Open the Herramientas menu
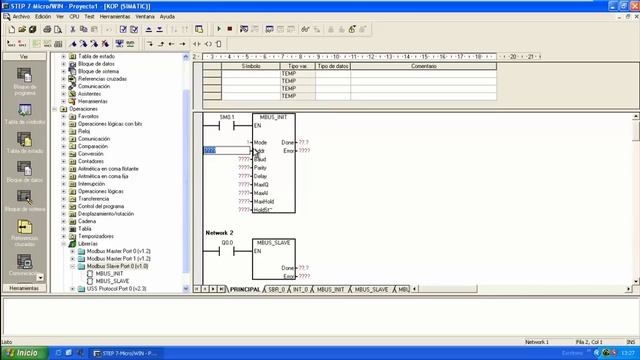 115,17
